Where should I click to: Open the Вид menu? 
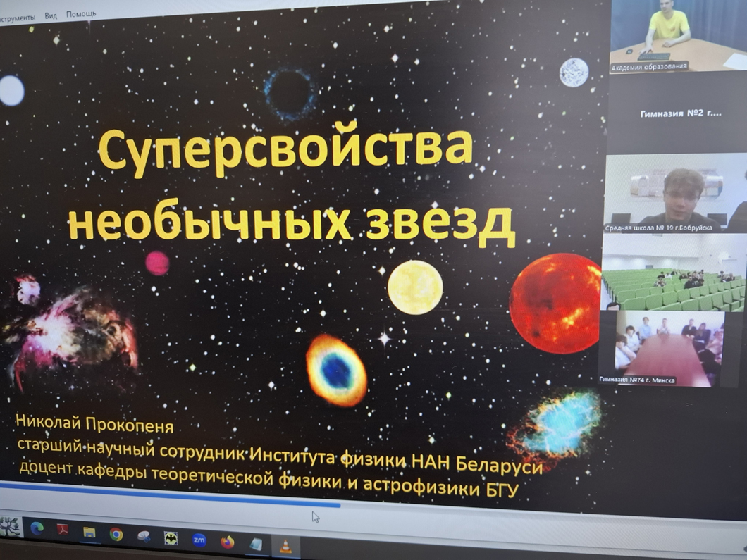pos(51,15)
